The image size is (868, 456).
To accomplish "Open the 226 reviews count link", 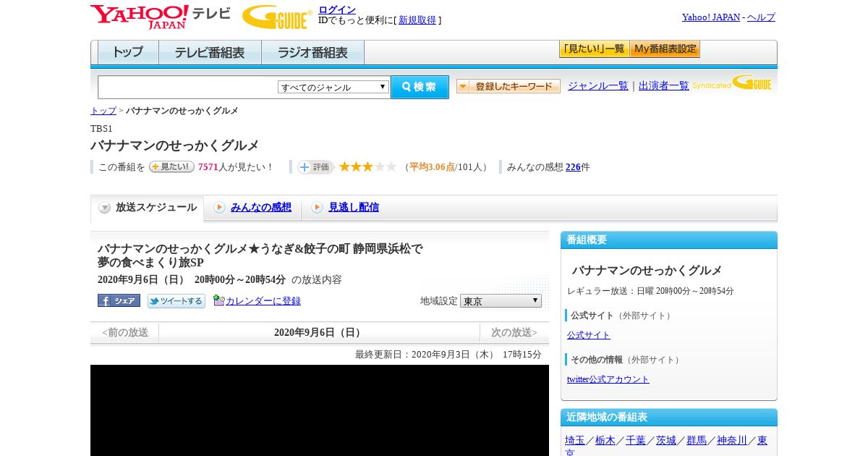I will click(573, 167).
